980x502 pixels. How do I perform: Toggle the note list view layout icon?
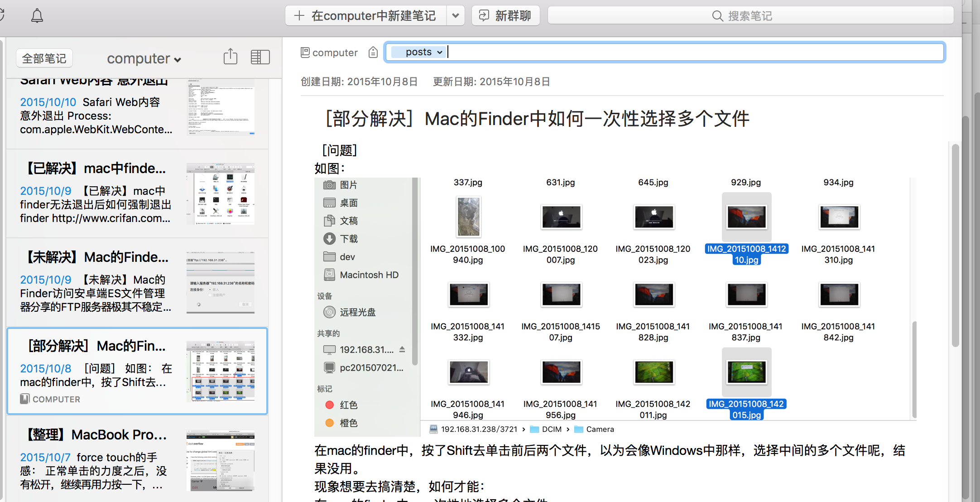click(260, 57)
